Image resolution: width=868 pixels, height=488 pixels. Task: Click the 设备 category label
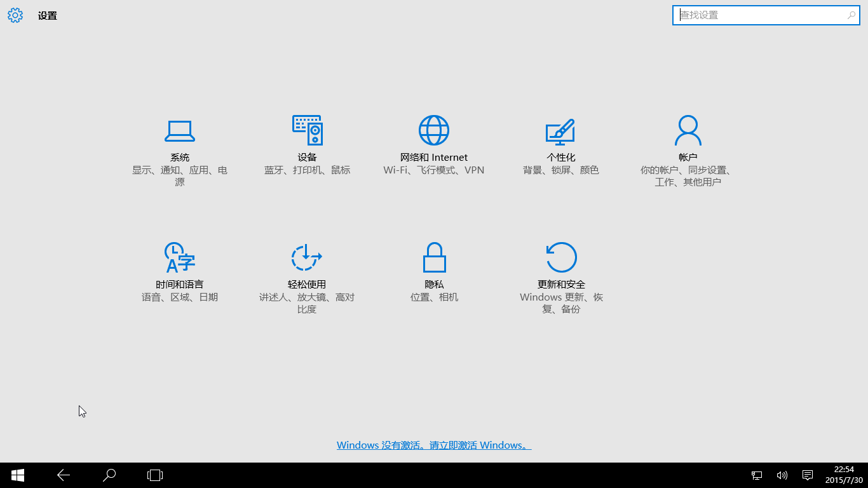pos(307,158)
